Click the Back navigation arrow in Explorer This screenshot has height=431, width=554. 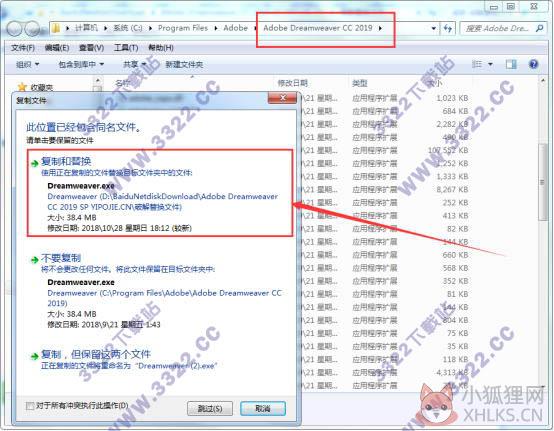click(14, 29)
